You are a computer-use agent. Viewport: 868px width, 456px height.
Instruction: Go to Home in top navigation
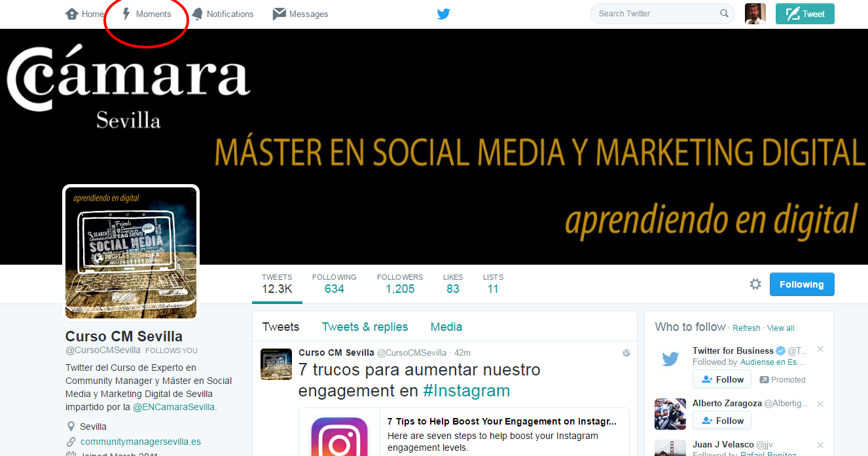[84, 14]
